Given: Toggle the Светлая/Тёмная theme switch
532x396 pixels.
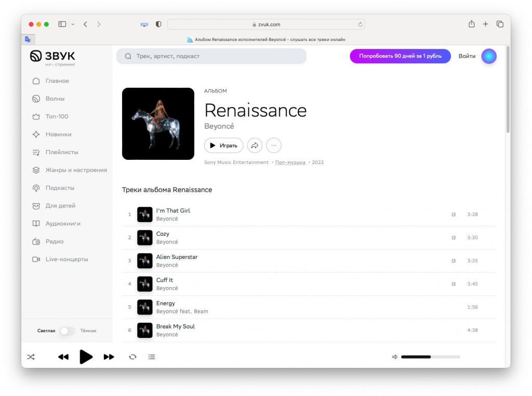Looking at the screenshot, I should click(x=67, y=331).
